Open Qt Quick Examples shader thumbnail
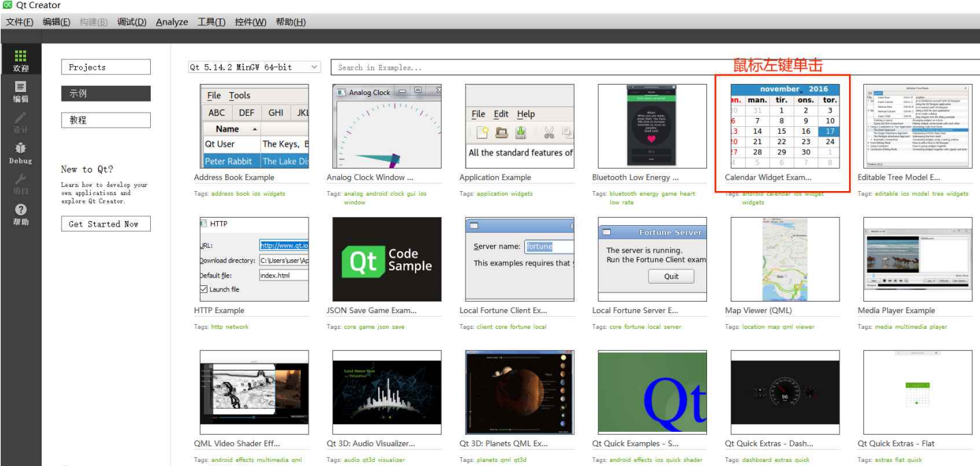Viewport: 980px width, 466px height. coord(652,392)
